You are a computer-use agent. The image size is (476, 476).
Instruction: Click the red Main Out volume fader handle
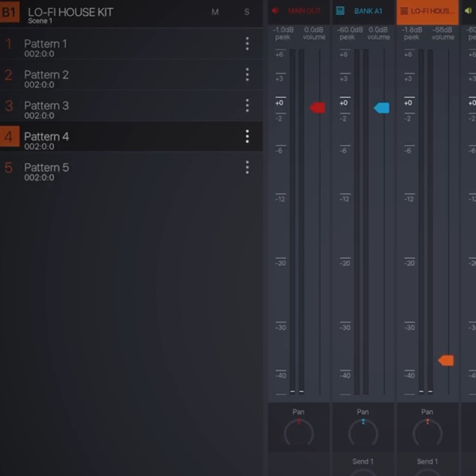click(x=317, y=108)
